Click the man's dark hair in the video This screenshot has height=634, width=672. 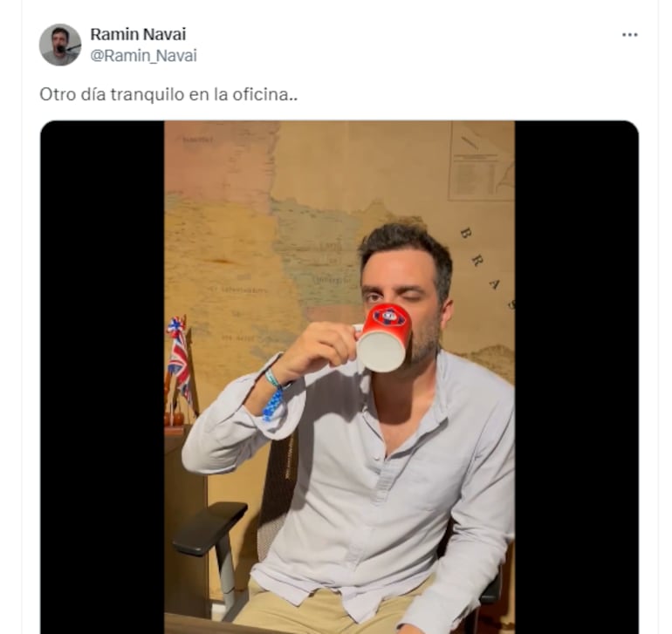(x=408, y=242)
